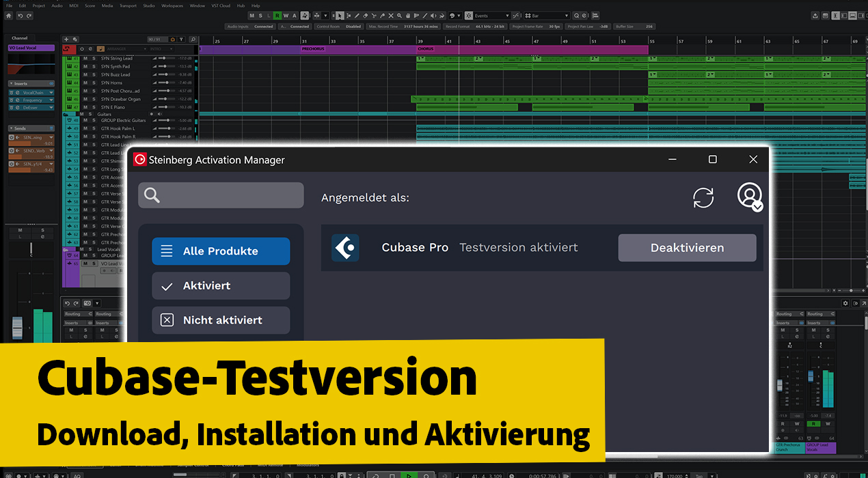Mute the SYN String Lead track
Image resolution: width=868 pixels, height=478 pixels.
pos(85,58)
